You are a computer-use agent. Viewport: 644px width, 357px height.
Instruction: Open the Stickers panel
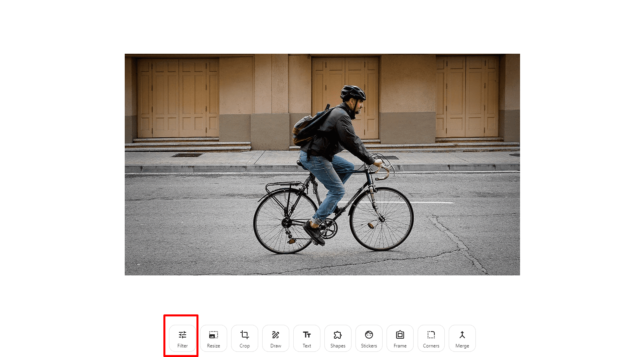coord(369,338)
